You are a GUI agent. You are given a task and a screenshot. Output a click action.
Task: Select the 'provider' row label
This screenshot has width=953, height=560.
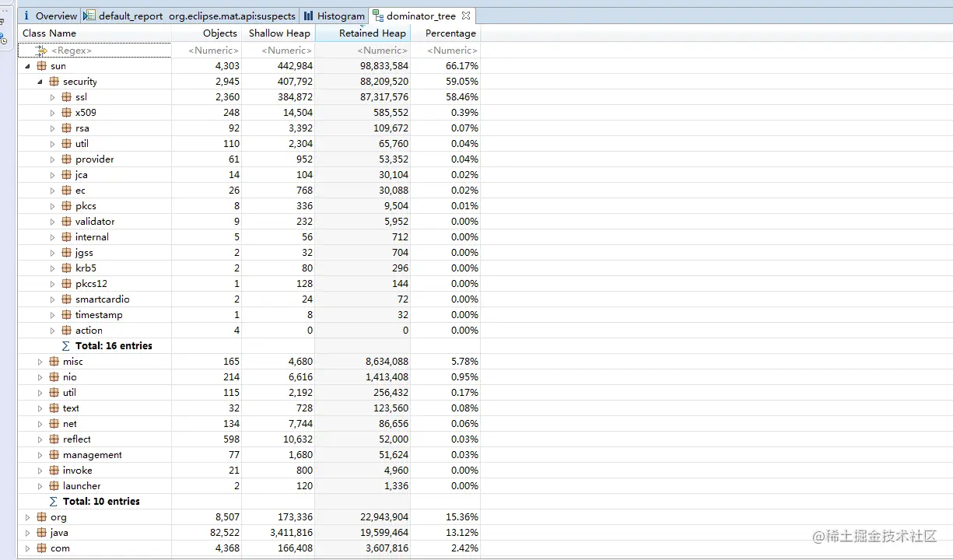(95, 159)
